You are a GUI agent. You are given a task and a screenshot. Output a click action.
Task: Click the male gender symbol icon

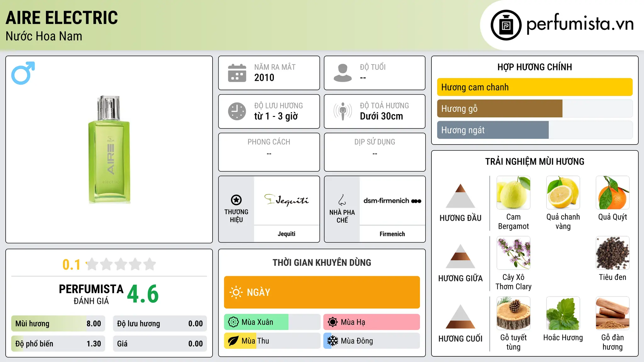(23, 73)
